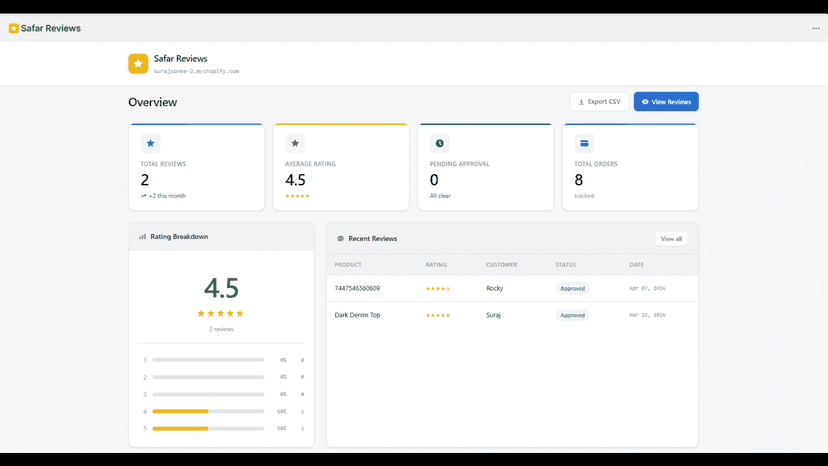This screenshot has width=828, height=466.
Task: Click the Safar Reviews yellow star logo
Action: (138, 63)
